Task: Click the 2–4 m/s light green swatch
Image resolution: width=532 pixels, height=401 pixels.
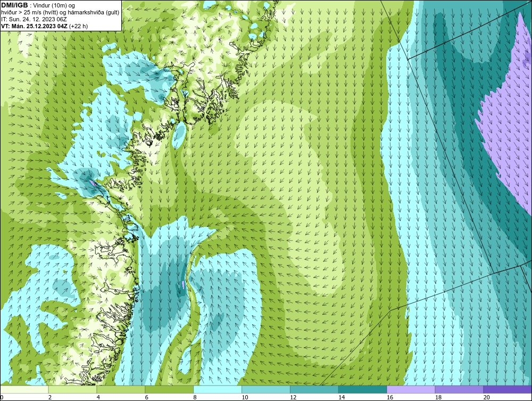Action: coord(72,389)
